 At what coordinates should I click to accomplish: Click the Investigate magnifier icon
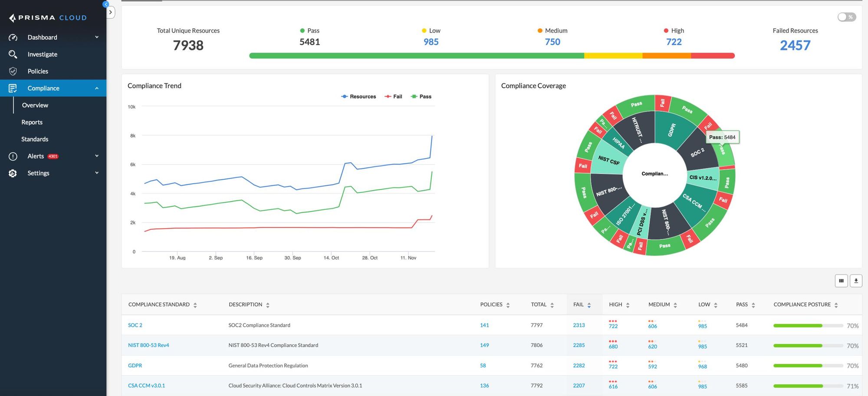(13, 54)
